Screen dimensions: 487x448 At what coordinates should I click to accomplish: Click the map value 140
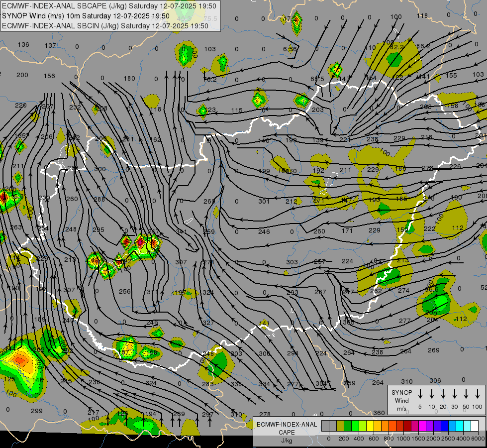(264, 140)
